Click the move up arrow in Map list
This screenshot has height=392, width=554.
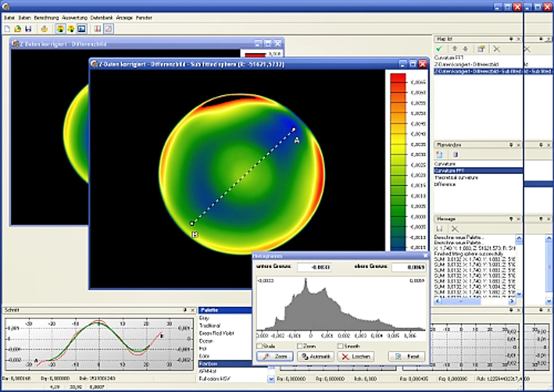click(454, 49)
